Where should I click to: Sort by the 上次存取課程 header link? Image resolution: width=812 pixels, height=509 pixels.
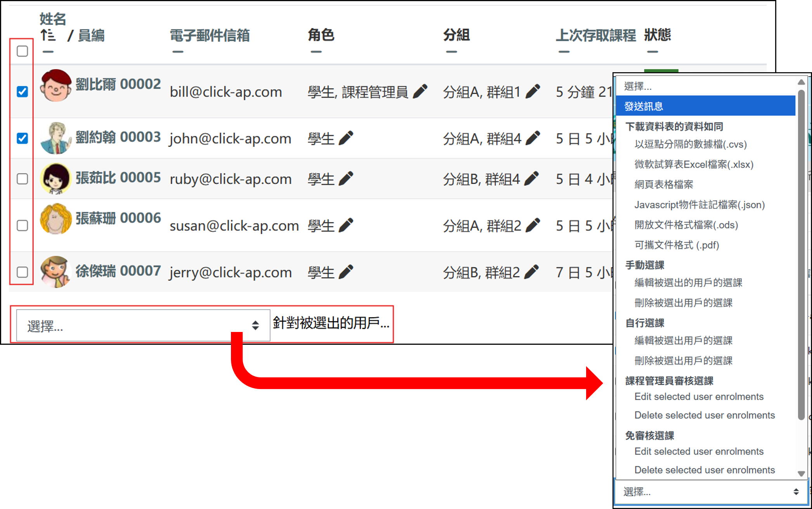pyautogui.click(x=596, y=35)
